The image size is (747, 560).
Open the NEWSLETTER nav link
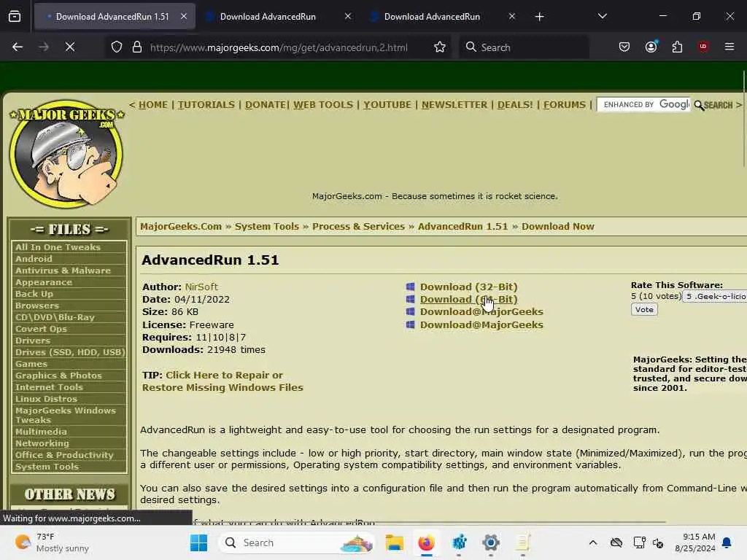(454, 104)
